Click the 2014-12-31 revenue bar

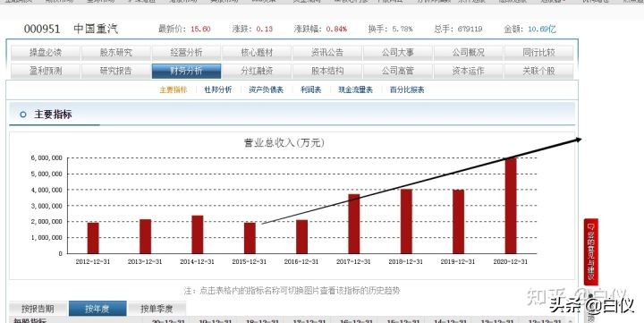[198, 234]
